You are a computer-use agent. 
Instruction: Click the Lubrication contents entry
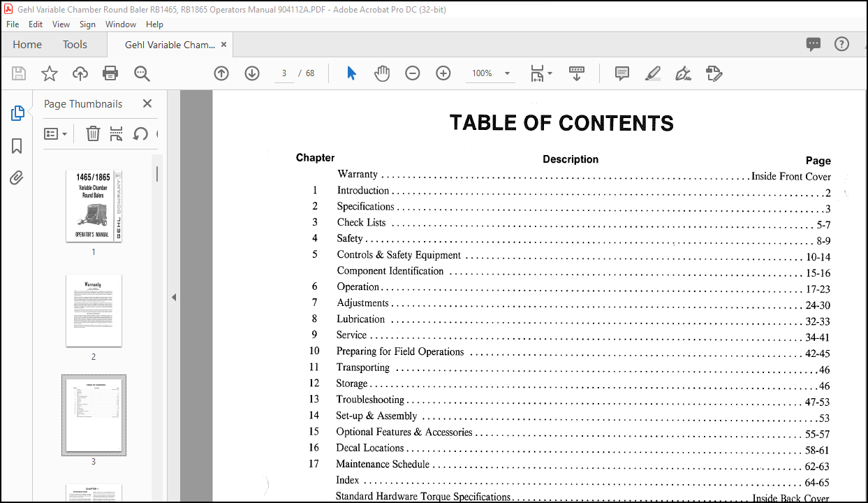(360, 319)
